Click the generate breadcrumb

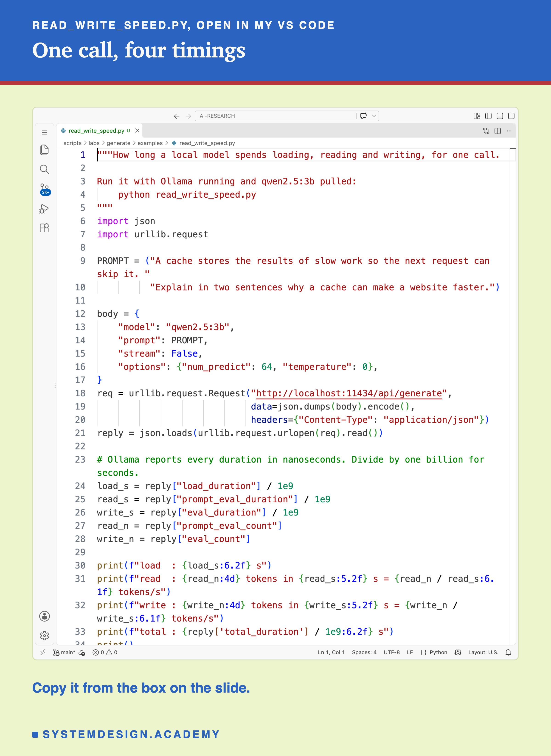pyautogui.click(x=118, y=143)
